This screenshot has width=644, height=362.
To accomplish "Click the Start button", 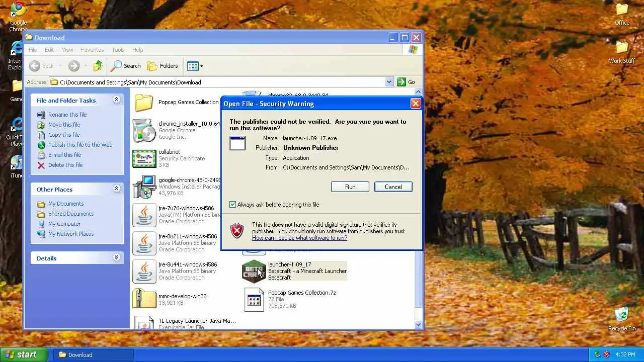I will 24,354.
